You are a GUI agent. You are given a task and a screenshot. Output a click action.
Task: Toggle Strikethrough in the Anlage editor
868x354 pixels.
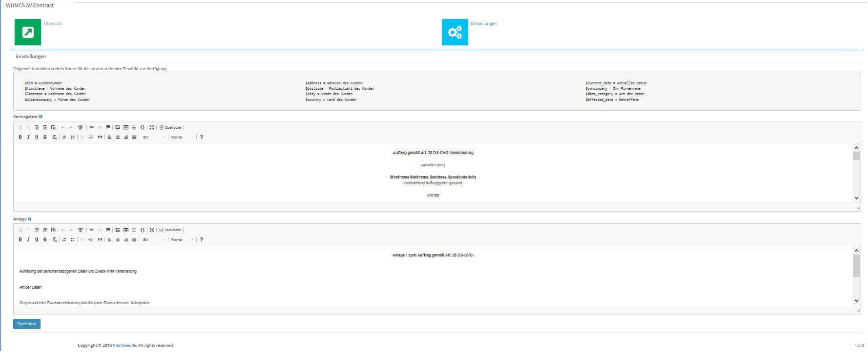pyautogui.click(x=45, y=240)
